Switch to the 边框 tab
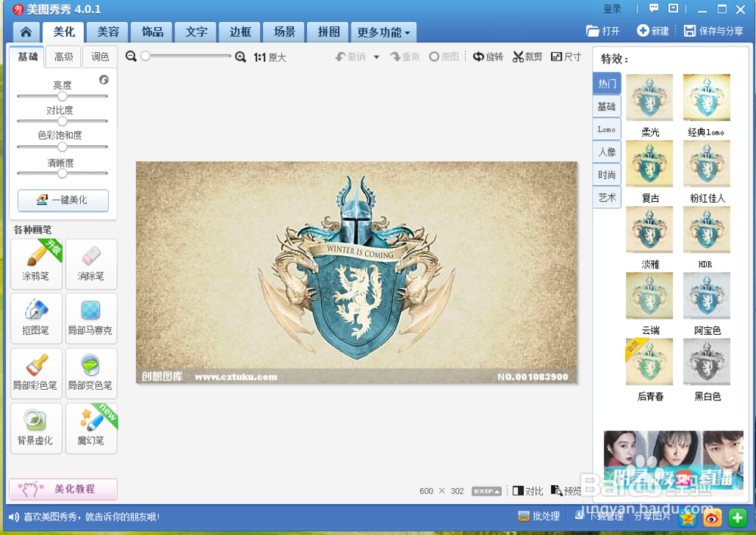The height and width of the screenshot is (535, 756). pos(240,32)
